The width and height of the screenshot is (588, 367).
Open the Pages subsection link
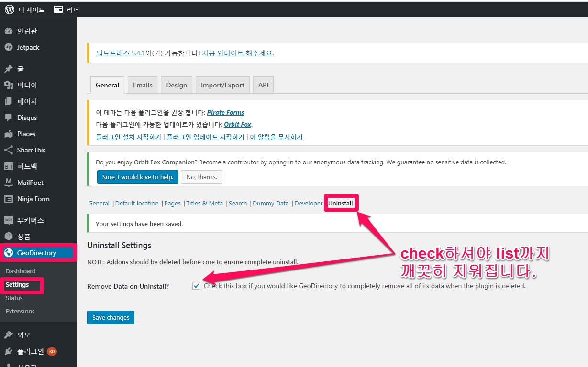click(172, 203)
